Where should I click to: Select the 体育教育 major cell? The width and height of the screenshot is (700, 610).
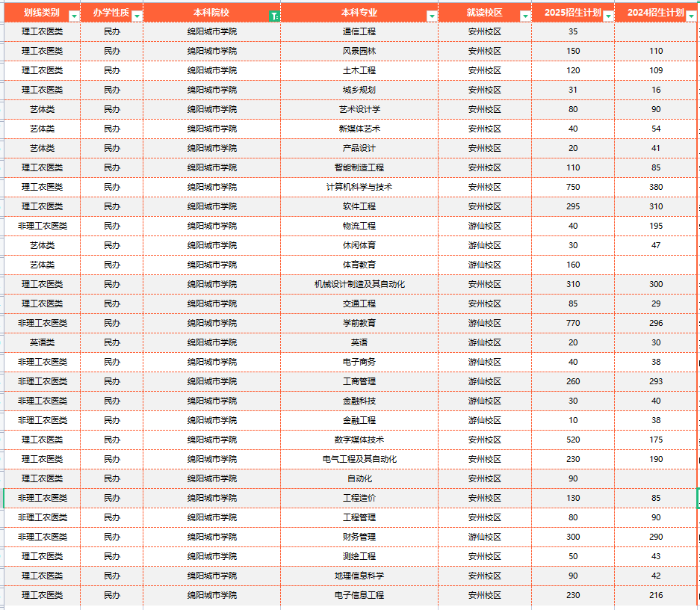[359, 265]
